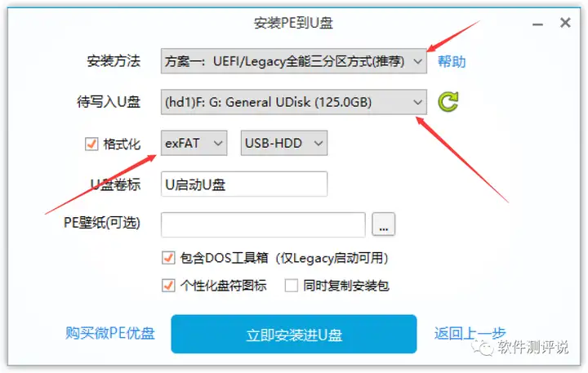Open the wallpaper file browse button
Screen dimensions: 588x373
tap(383, 224)
